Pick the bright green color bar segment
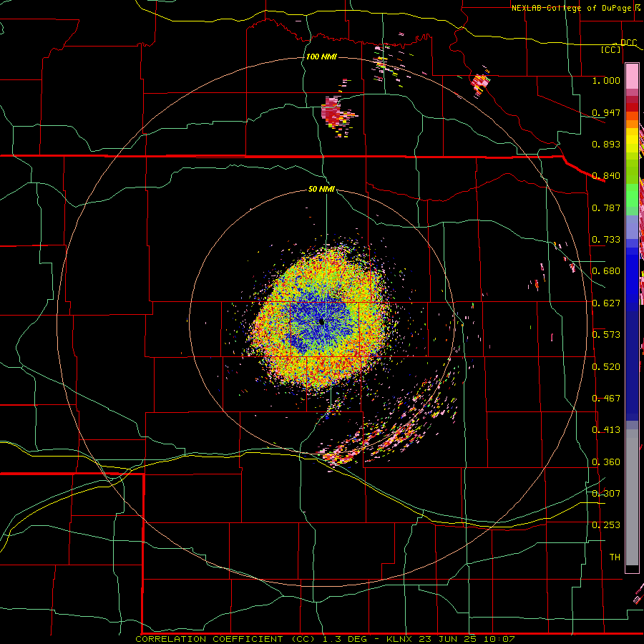This screenshot has width=644, height=644. coord(632,195)
